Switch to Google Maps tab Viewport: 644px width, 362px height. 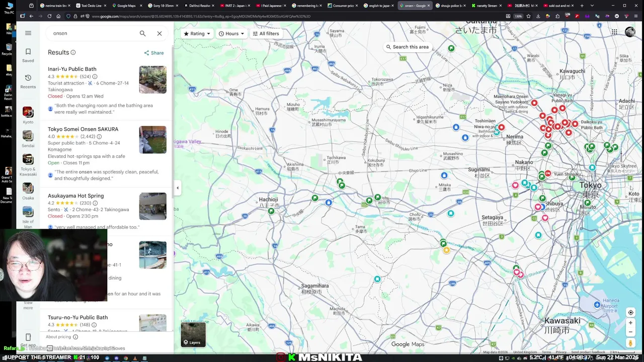(126, 6)
